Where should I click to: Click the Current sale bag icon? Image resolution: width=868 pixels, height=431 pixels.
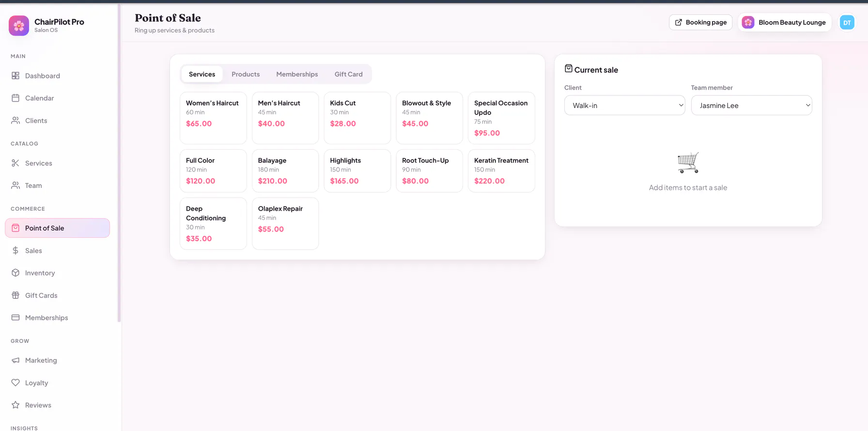point(569,69)
